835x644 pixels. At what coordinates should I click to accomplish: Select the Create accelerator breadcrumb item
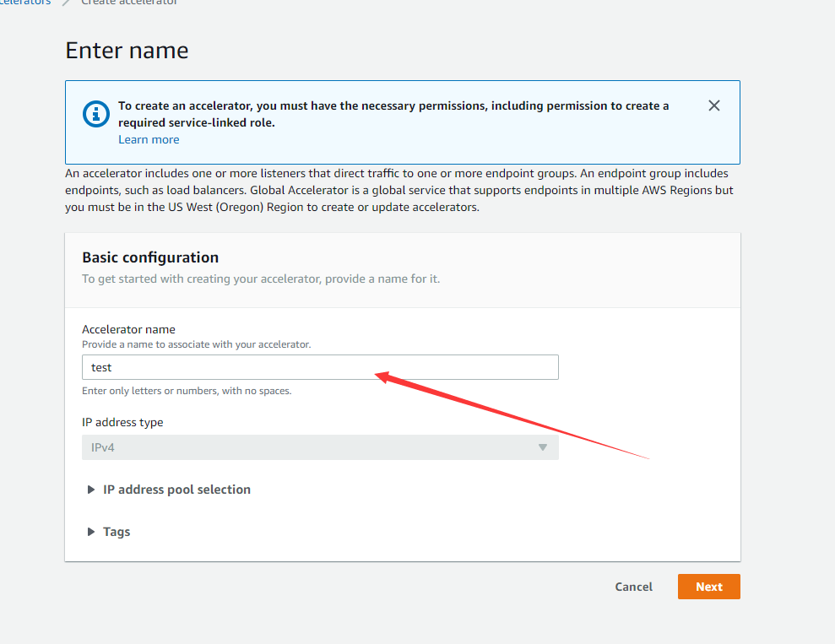[129, 3]
